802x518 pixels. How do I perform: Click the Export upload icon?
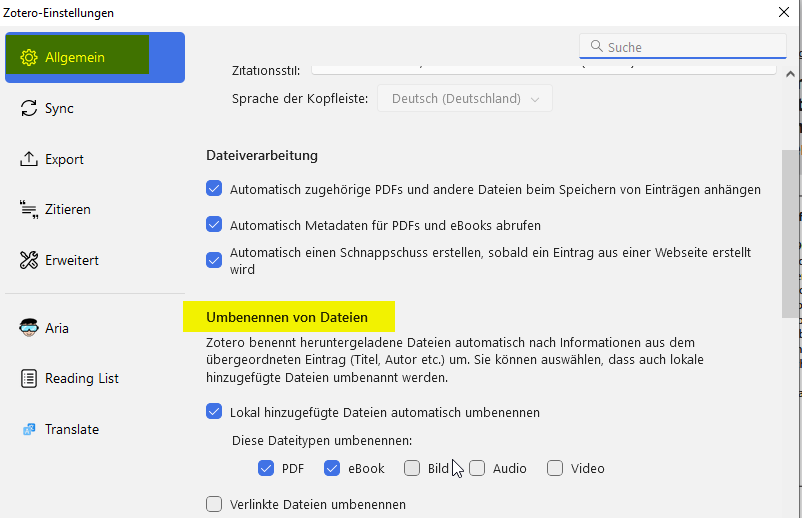tap(29, 159)
